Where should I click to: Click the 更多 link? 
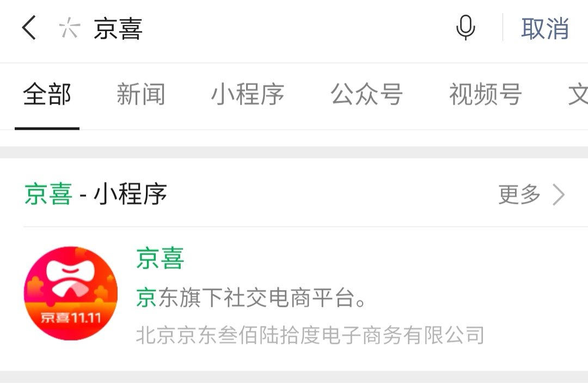(519, 194)
